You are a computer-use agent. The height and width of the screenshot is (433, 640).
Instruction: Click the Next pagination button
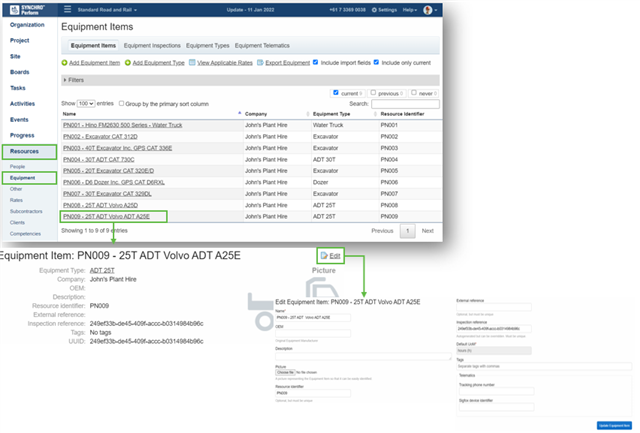(427, 231)
